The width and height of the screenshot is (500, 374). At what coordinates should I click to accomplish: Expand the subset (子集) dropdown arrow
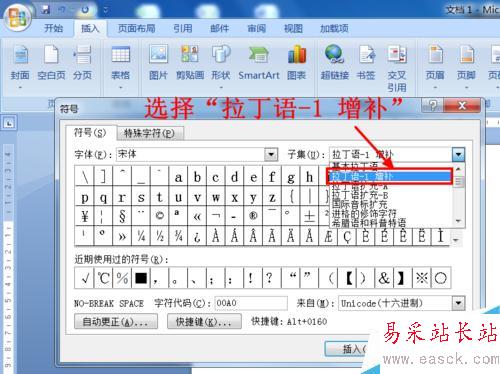click(x=459, y=154)
